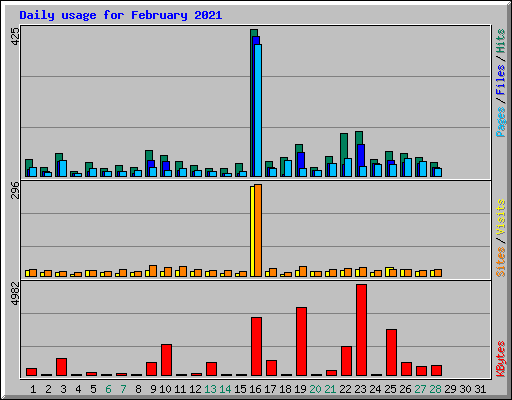Click day label 7 in green
The image size is (512, 400).
click(x=123, y=389)
